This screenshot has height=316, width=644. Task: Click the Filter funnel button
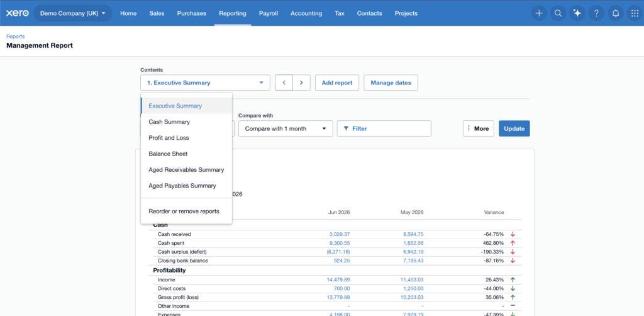384,128
